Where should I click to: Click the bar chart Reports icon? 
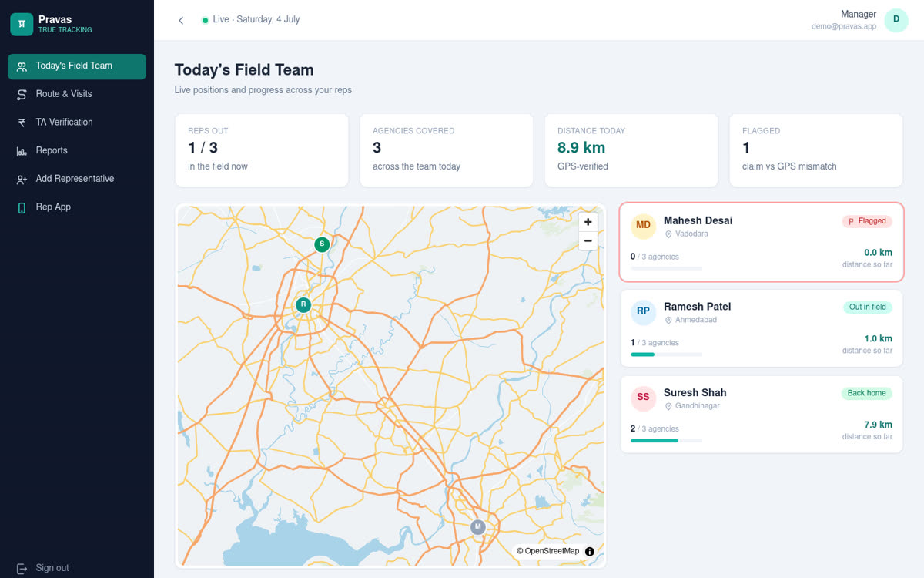(22, 151)
